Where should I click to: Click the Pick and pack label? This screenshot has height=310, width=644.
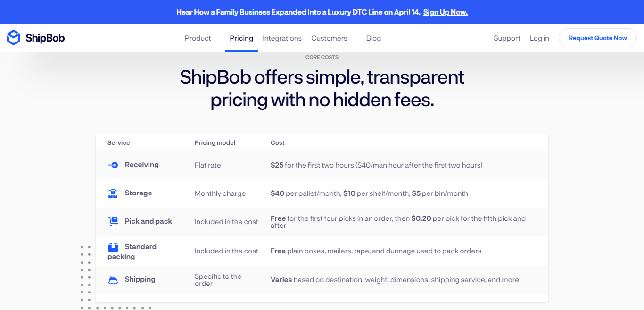coord(149,221)
